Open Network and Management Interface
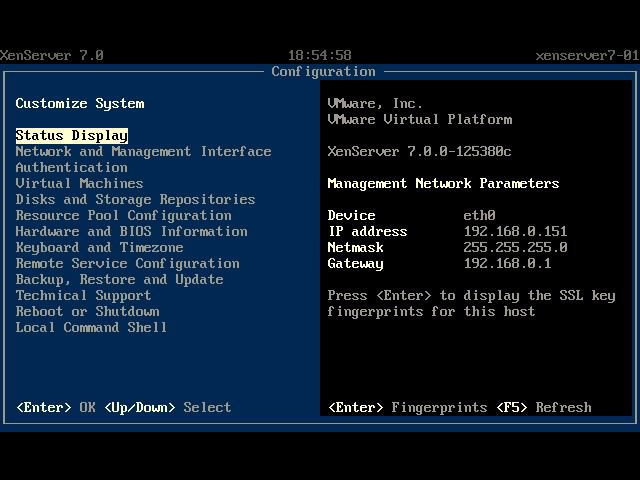640x480 pixels. (143, 151)
